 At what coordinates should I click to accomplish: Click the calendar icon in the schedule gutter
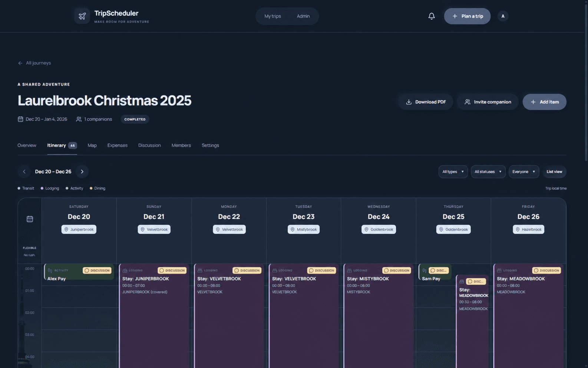coord(30,219)
